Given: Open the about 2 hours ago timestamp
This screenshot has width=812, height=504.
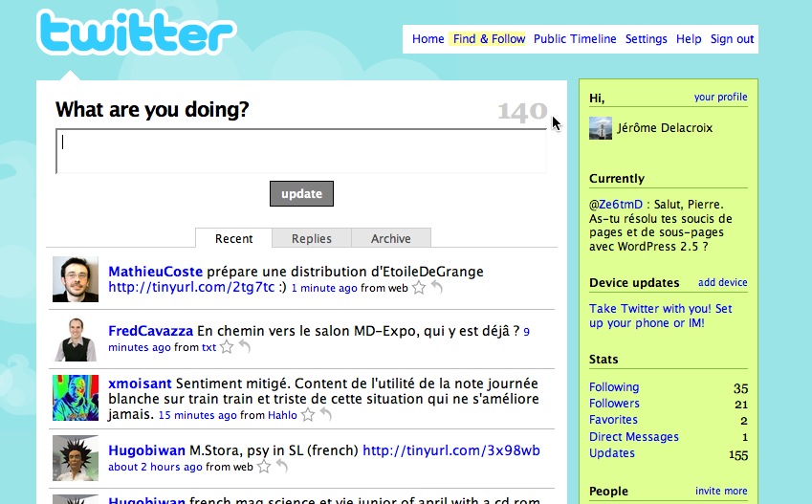Looking at the screenshot, I should [x=155, y=468].
